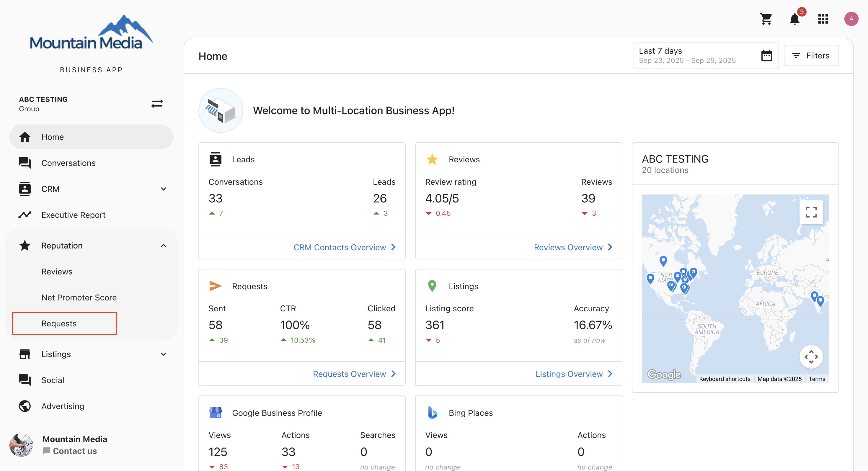This screenshot has width=868, height=471.
Task: Click the Filters button
Action: click(811, 55)
